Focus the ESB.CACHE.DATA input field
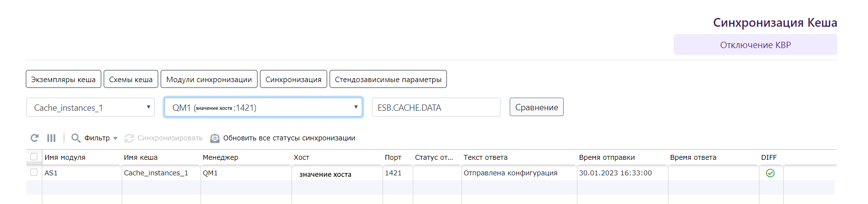 436,107
